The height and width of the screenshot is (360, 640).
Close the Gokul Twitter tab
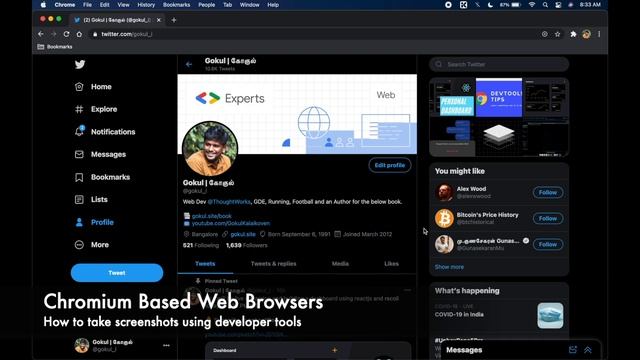(159, 20)
